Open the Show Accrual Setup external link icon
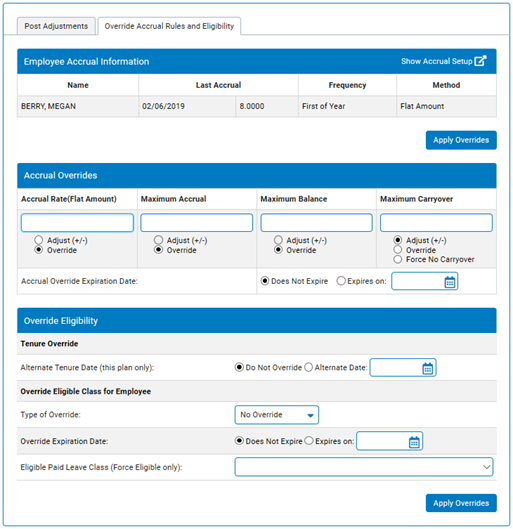 click(x=480, y=61)
